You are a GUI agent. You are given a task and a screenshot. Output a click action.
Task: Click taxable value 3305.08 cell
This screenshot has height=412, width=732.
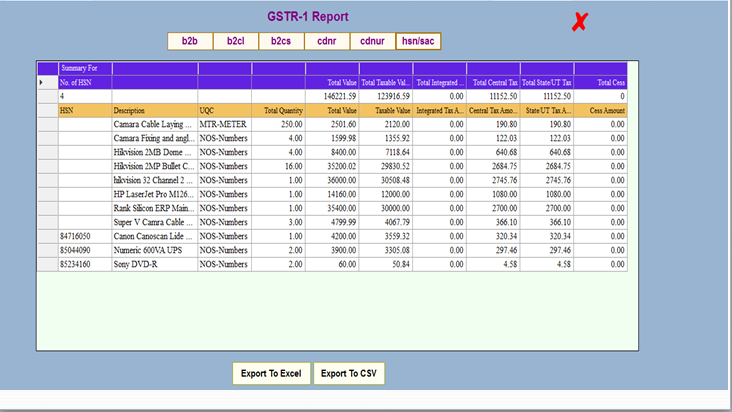(386, 251)
